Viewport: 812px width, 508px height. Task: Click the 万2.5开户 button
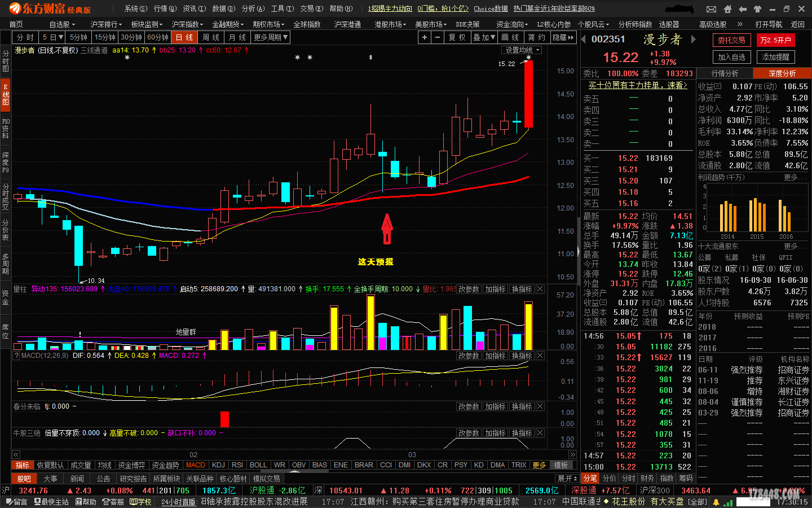click(775, 40)
